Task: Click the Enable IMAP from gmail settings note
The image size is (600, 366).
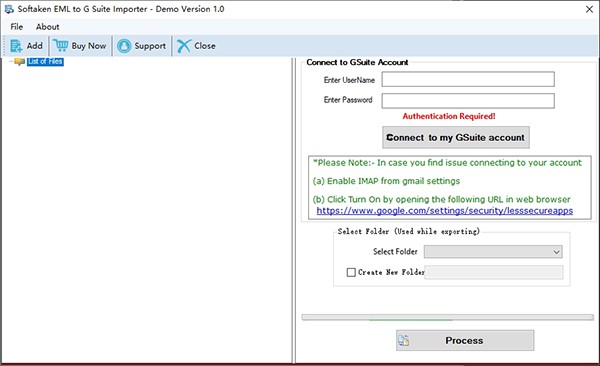Action: pos(386,181)
